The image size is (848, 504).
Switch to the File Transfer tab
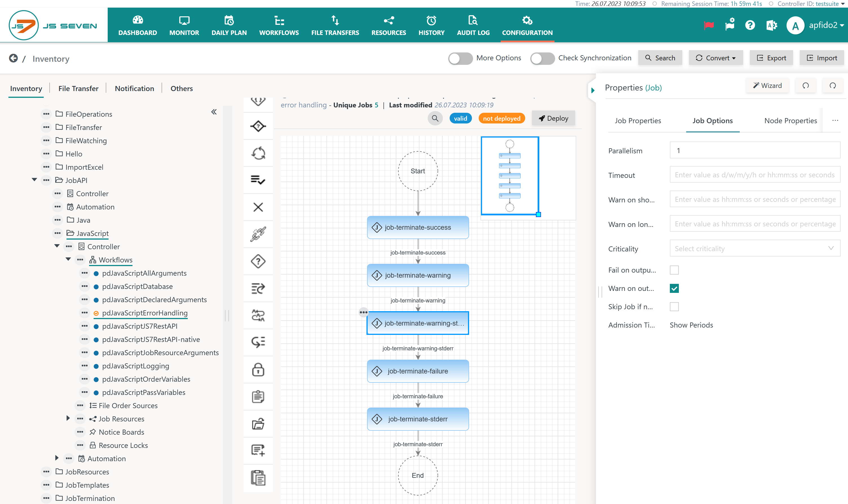(78, 88)
